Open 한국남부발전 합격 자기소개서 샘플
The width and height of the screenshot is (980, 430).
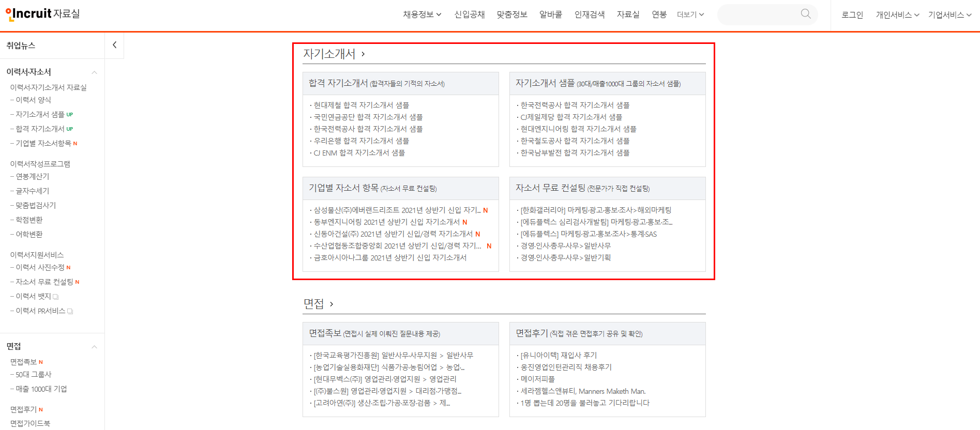[x=575, y=152]
